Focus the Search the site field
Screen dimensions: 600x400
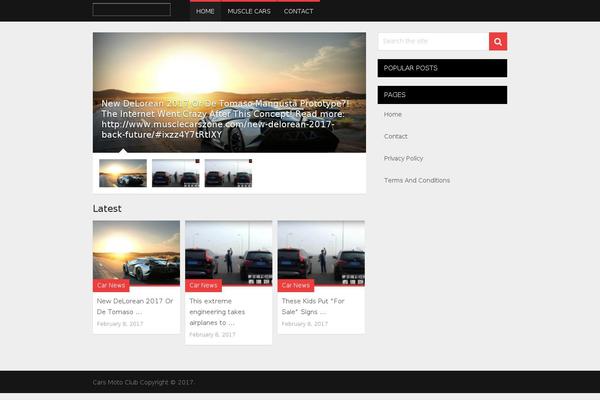pyautogui.click(x=434, y=41)
